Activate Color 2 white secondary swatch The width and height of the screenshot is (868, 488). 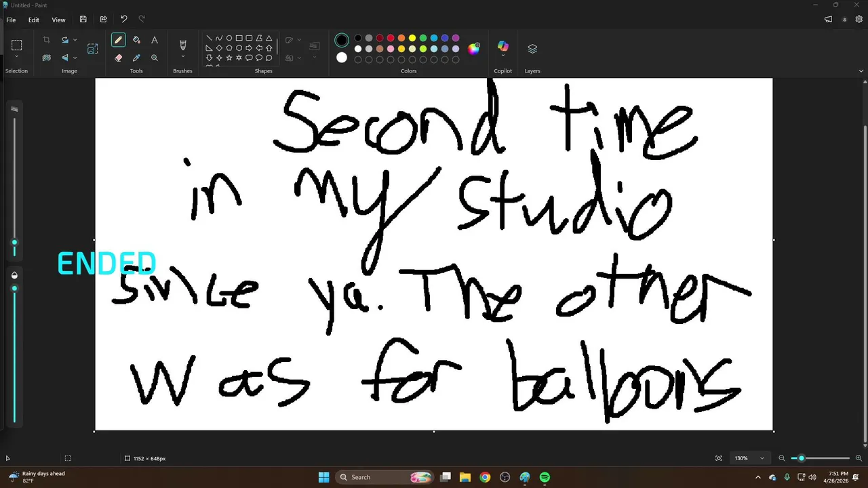[342, 58]
